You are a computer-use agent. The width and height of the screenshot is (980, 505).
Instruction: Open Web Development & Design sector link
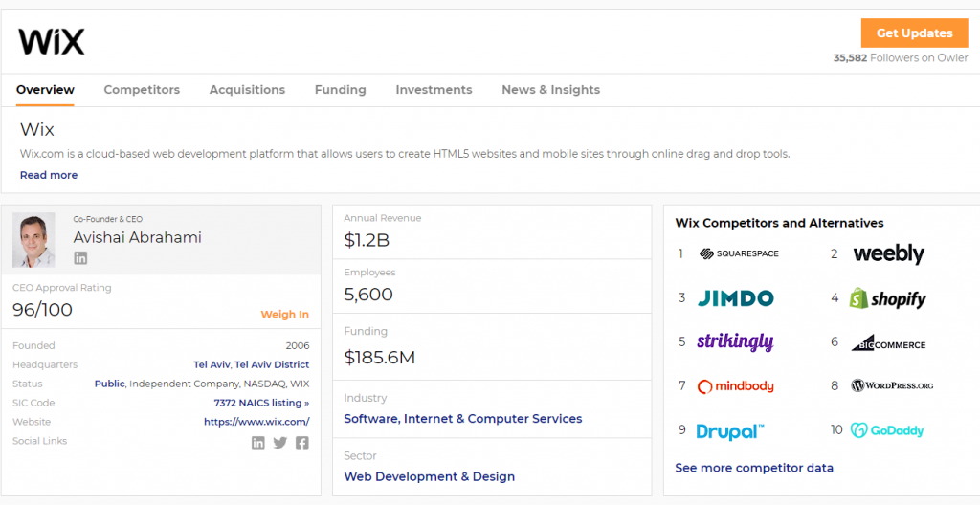click(430, 477)
